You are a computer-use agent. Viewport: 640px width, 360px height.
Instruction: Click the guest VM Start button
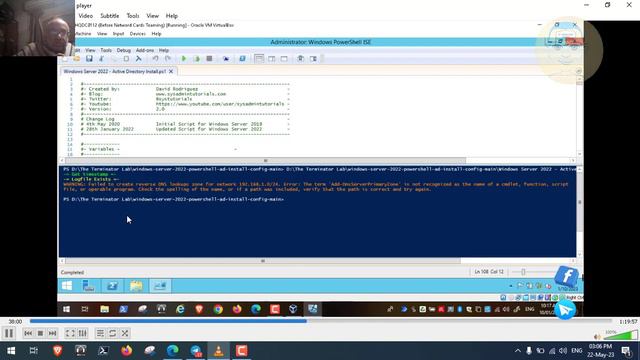[x=67, y=286]
